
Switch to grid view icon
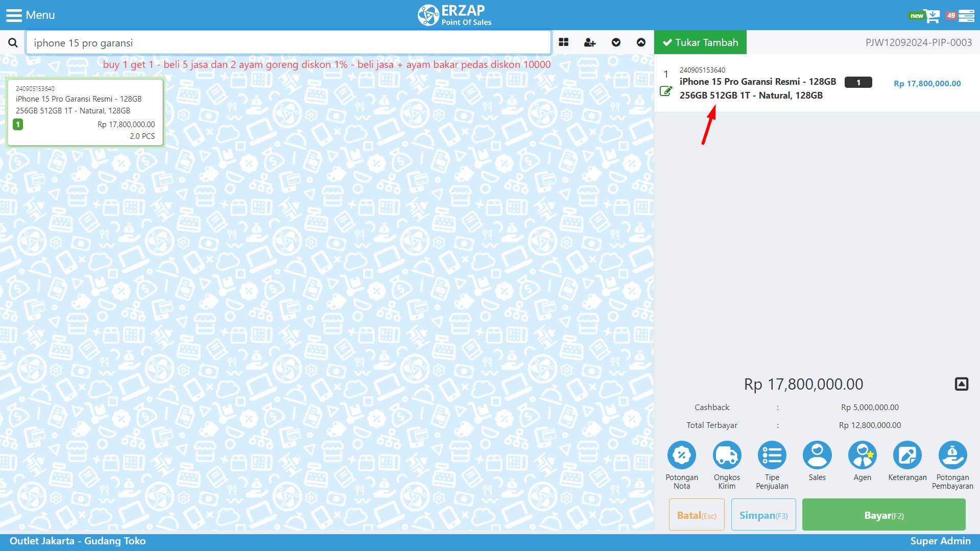point(564,42)
